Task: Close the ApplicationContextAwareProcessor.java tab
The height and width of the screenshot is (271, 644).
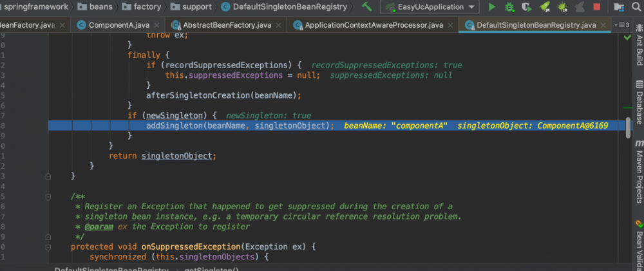Action: click(451, 25)
